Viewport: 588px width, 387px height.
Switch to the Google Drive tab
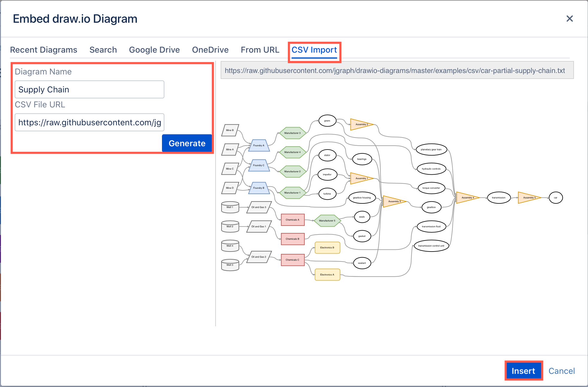tap(154, 50)
